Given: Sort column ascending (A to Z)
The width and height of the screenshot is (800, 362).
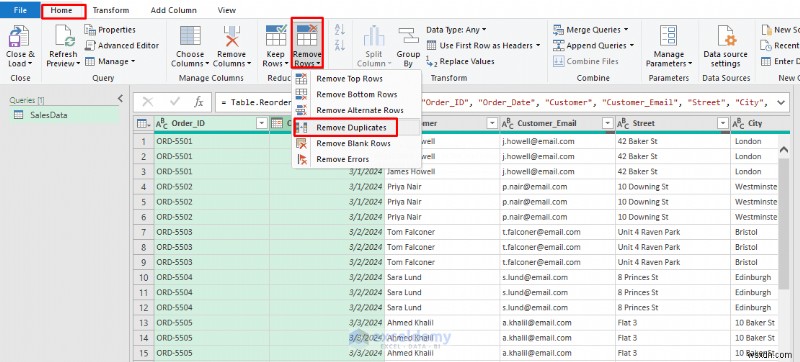Looking at the screenshot, I should click(x=340, y=30).
